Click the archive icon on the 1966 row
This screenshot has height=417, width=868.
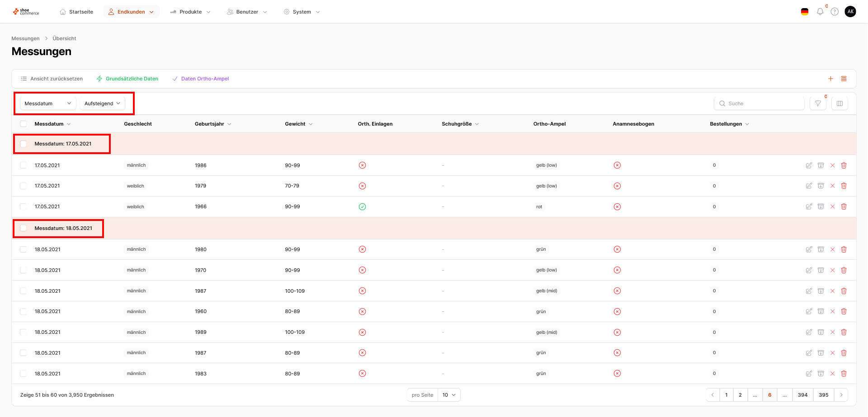point(821,207)
